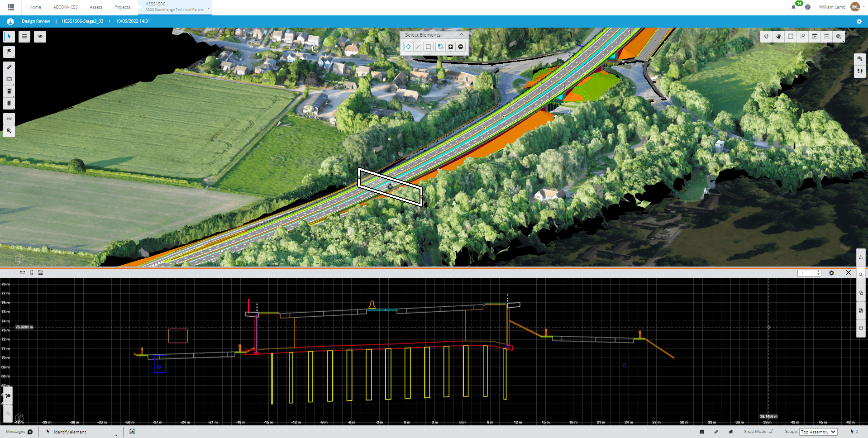Open Messages in the status bar
Image resolution: width=868 pixels, height=438 pixels.
pos(19,432)
